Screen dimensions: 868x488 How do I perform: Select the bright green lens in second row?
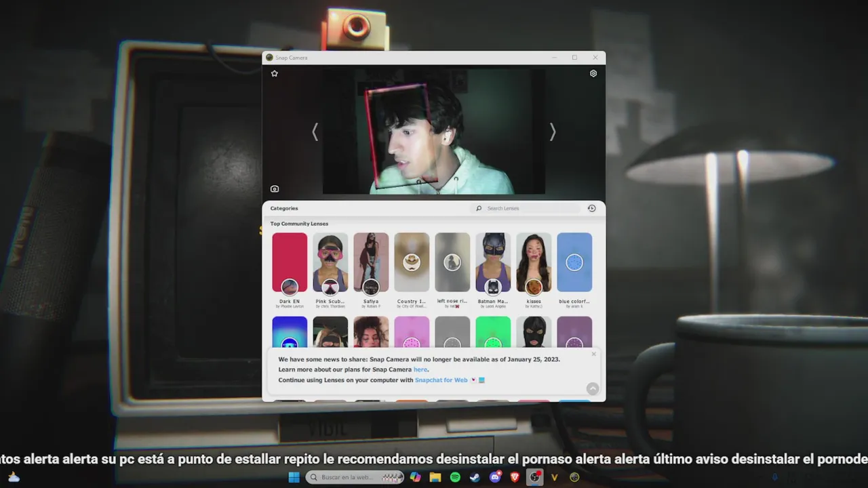[x=493, y=331]
